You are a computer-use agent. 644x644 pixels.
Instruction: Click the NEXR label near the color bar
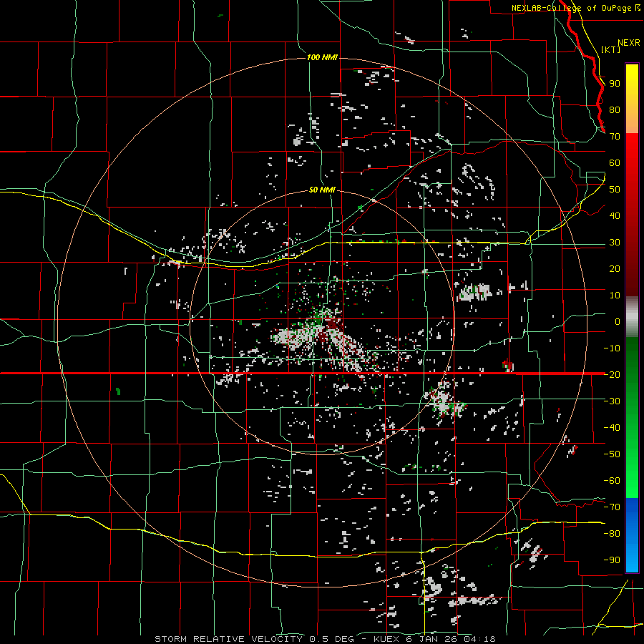click(x=628, y=43)
